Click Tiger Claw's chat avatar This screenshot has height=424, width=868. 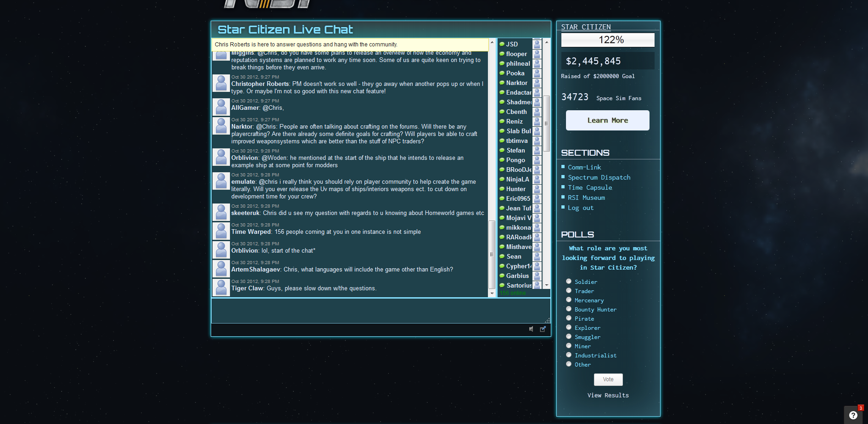pos(221,288)
